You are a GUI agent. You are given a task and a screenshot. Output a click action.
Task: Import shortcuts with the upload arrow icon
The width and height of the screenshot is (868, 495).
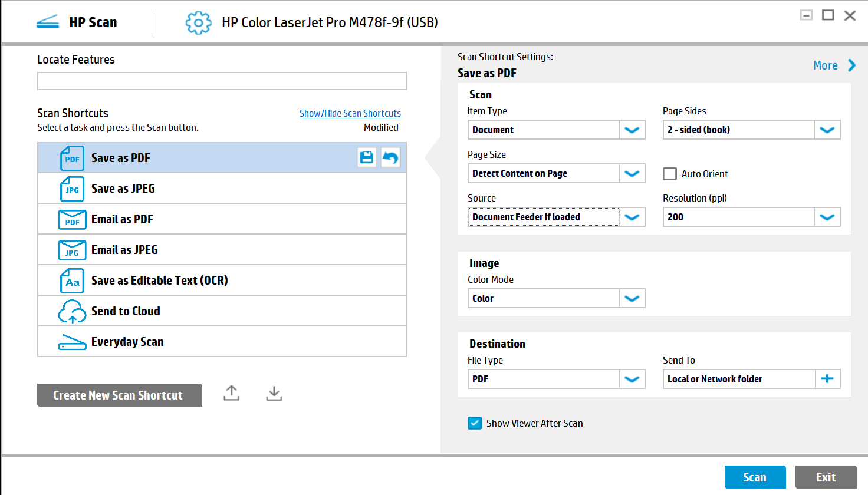[x=231, y=392]
